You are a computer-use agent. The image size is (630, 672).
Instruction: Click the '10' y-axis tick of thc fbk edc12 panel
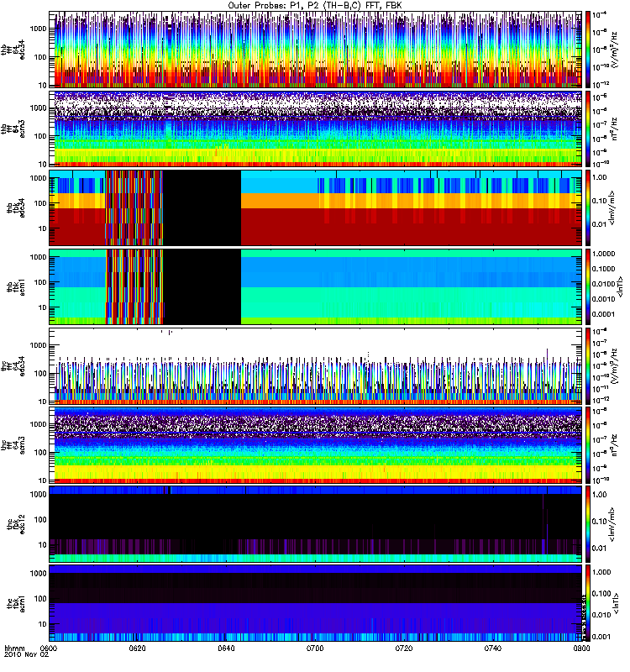click(43, 544)
